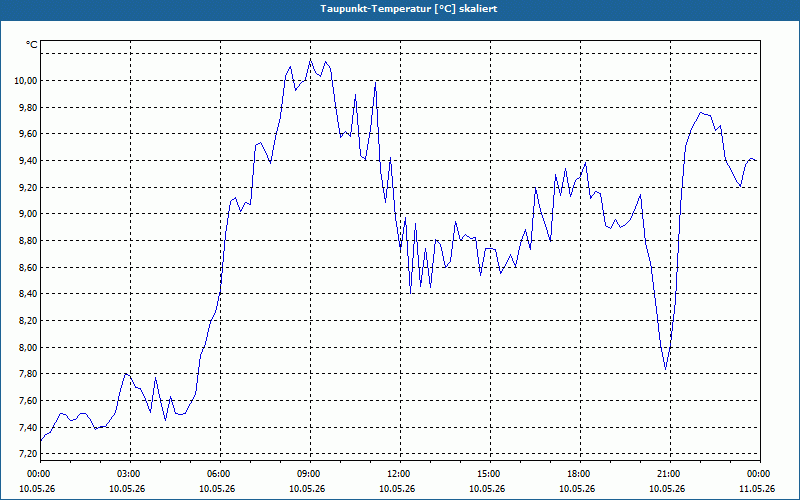Pick the '18:00' time label
This screenshot has width=800, height=500.
click(578, 474)
